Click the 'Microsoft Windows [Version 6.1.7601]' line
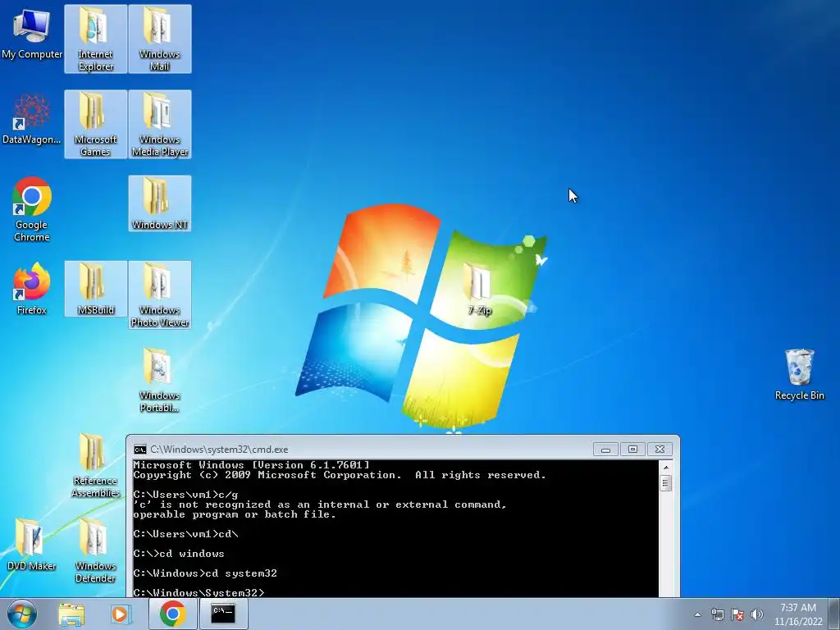 click(x=251, y=465)
